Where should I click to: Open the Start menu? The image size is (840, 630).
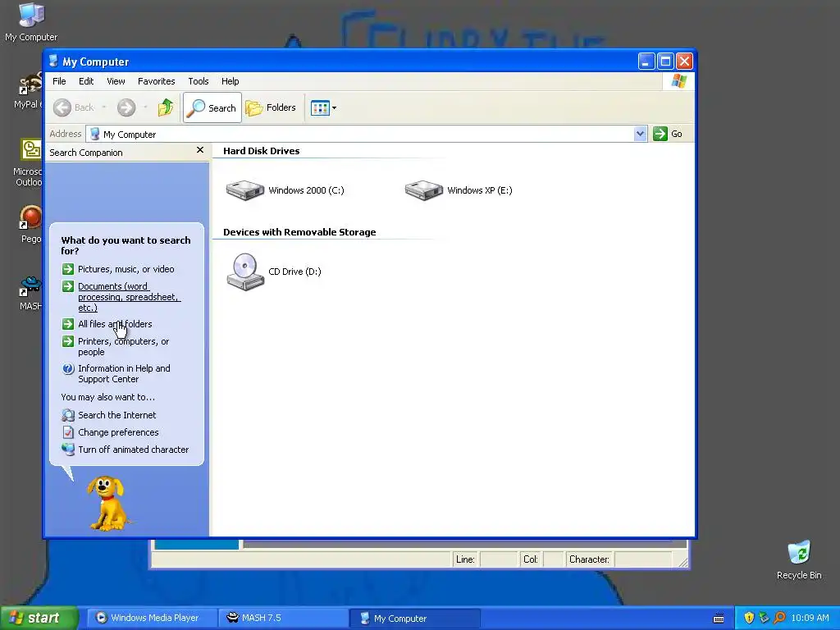coord(39,618)
